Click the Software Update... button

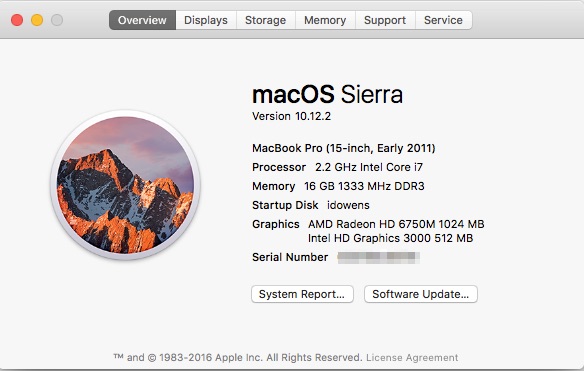pos(421,294)
